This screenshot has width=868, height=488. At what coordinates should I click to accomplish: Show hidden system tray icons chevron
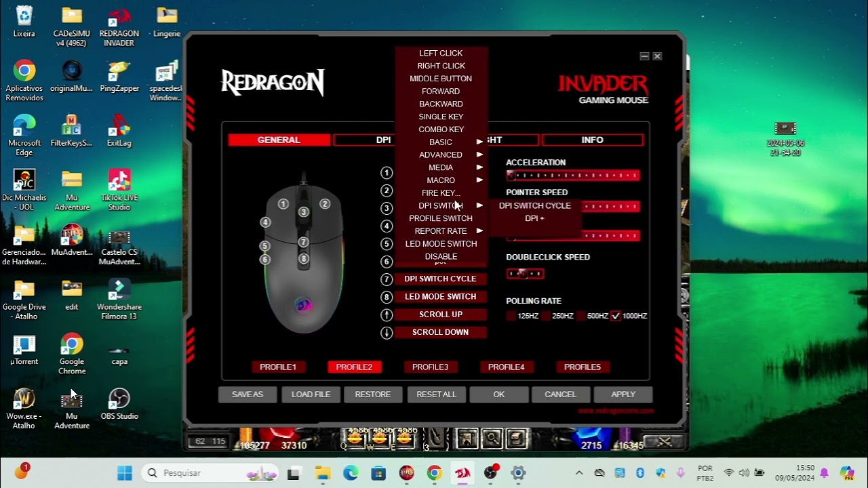tap(579, 473)
